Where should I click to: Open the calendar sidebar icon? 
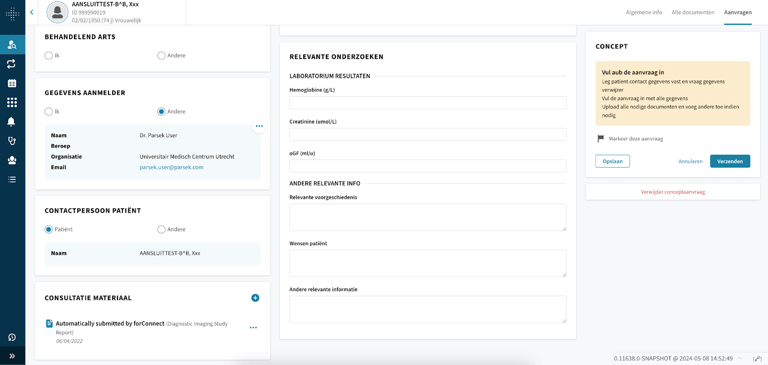(x=12, y=83)
